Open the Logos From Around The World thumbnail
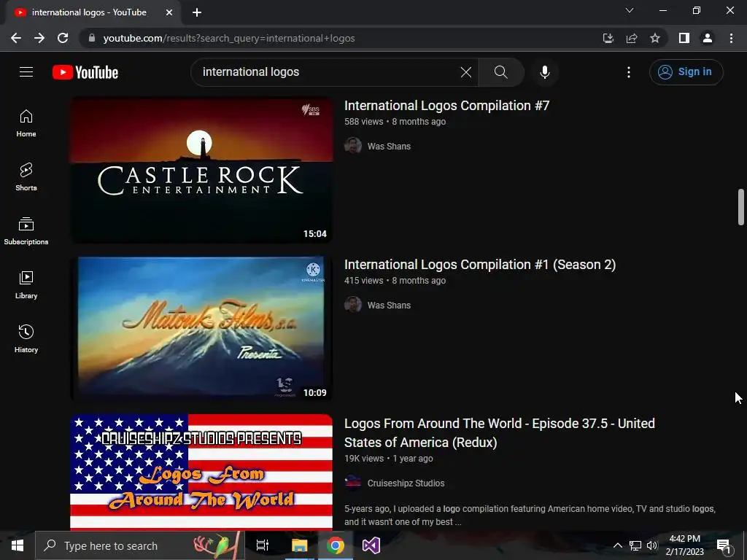747x560 pixels. pos(201,472)
